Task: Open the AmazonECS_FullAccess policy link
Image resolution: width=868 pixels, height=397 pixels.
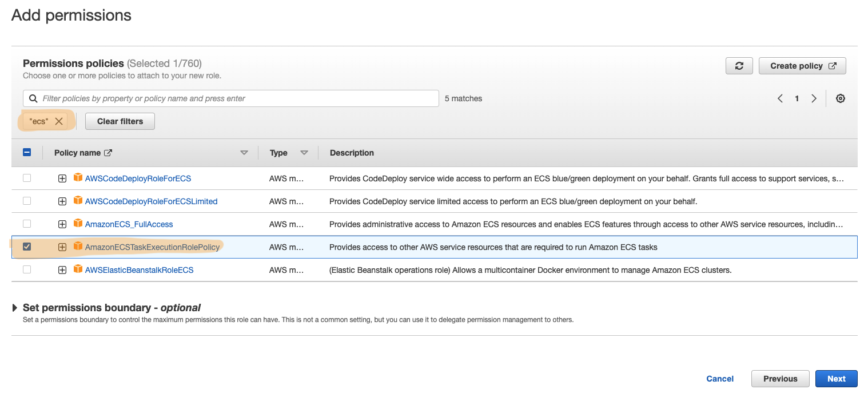Action: pos(129,224)
